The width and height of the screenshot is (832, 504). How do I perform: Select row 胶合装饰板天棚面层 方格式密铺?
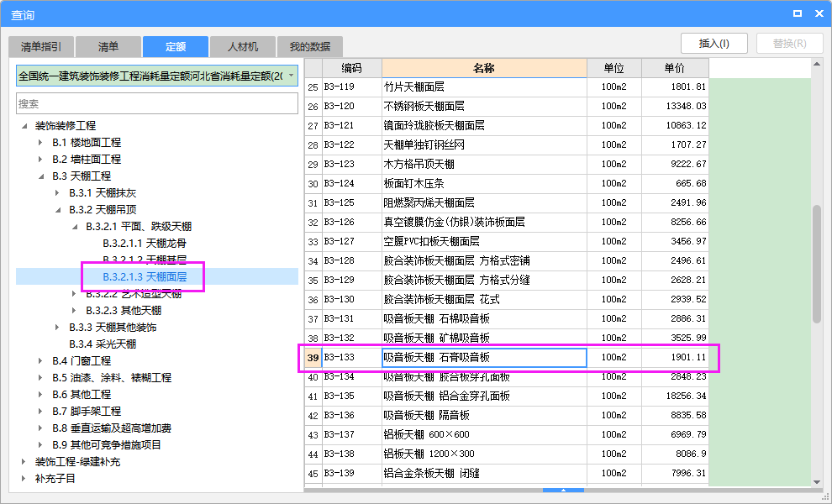tap(507, 261)
